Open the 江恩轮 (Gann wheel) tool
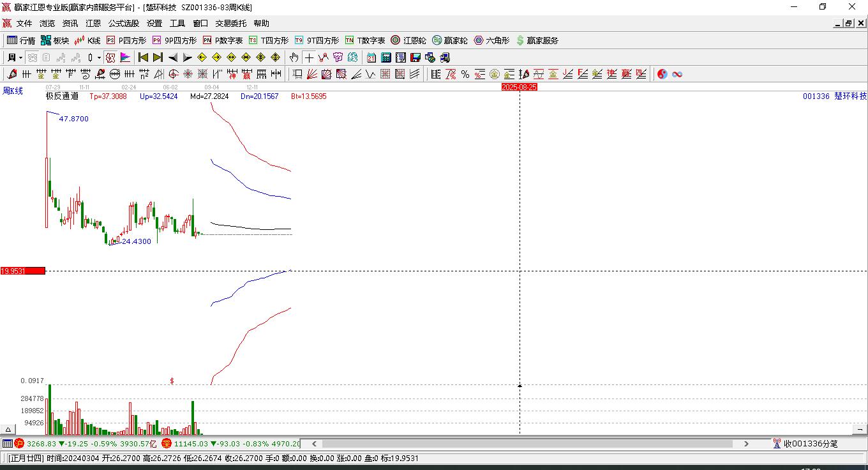 (x=408, y=40)
